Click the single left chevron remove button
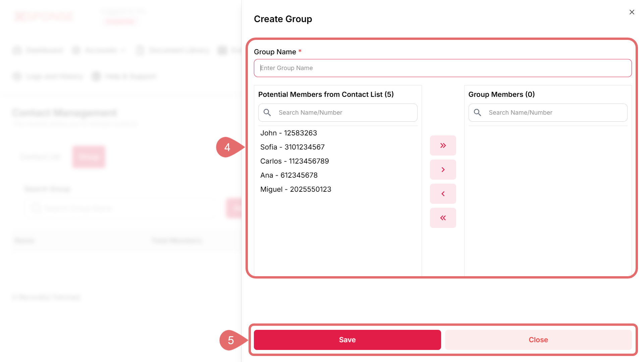This screenshot has width=644, height=362. point(443,194)
